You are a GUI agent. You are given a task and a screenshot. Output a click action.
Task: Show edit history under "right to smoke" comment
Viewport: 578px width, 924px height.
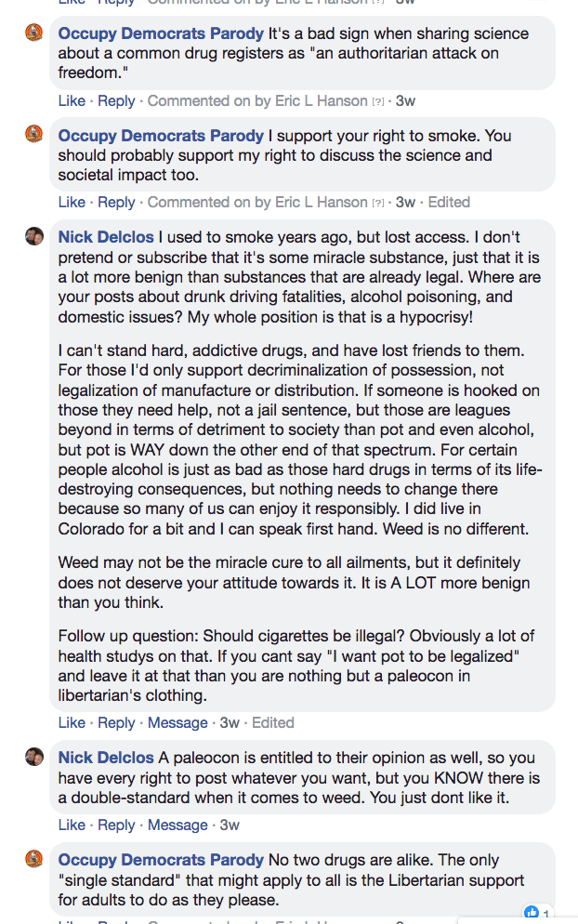pos(449,203)
